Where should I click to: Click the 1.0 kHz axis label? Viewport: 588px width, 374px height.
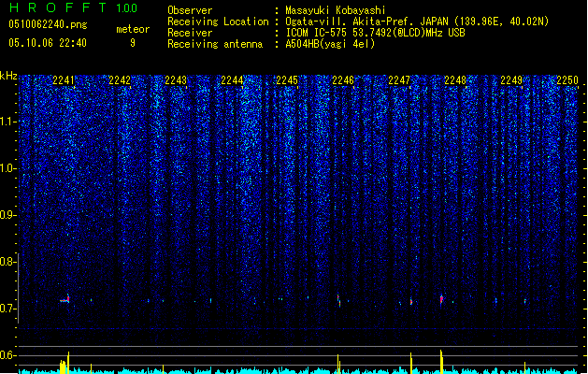click(8, 168)
